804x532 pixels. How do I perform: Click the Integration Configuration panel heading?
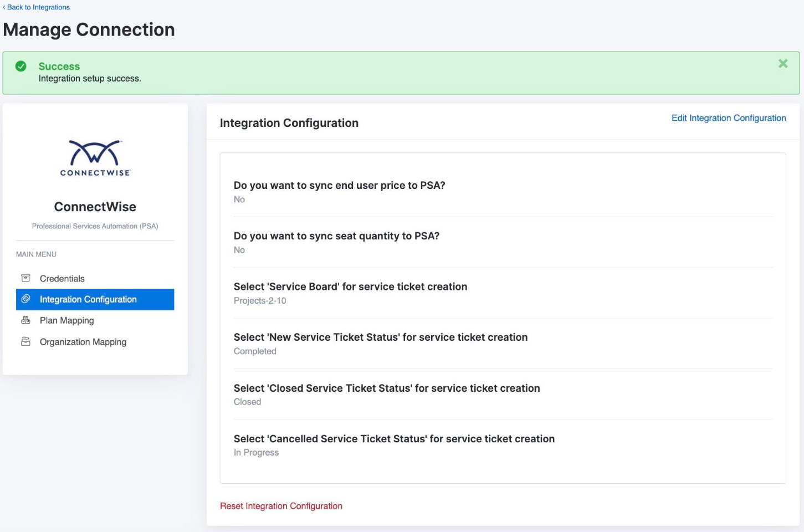289,123
